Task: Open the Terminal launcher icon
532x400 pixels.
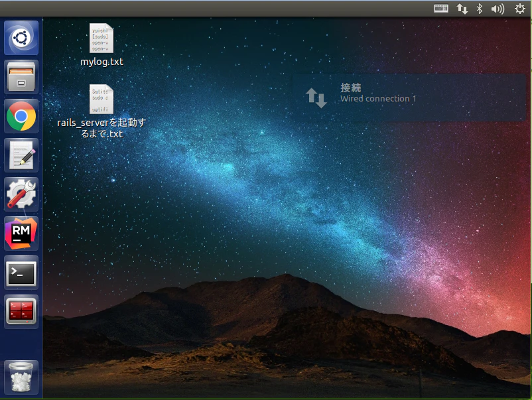Action: tap(21, 273)
